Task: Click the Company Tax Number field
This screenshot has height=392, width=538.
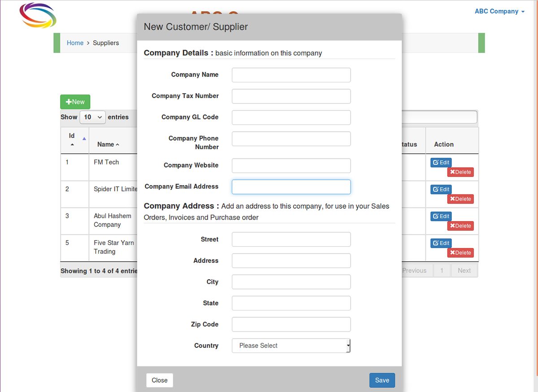Action: (291, 96)
